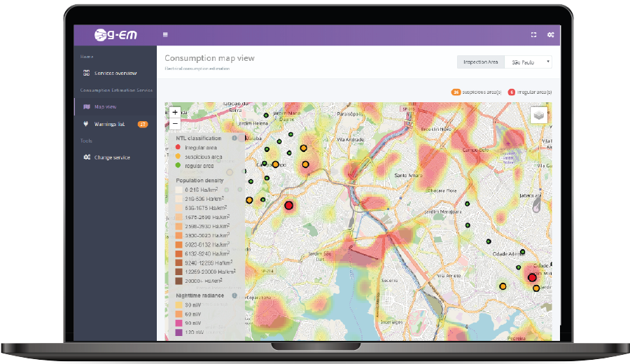
Task: Click Nighttime radiance info icon
Action: (x=234, y=295)
